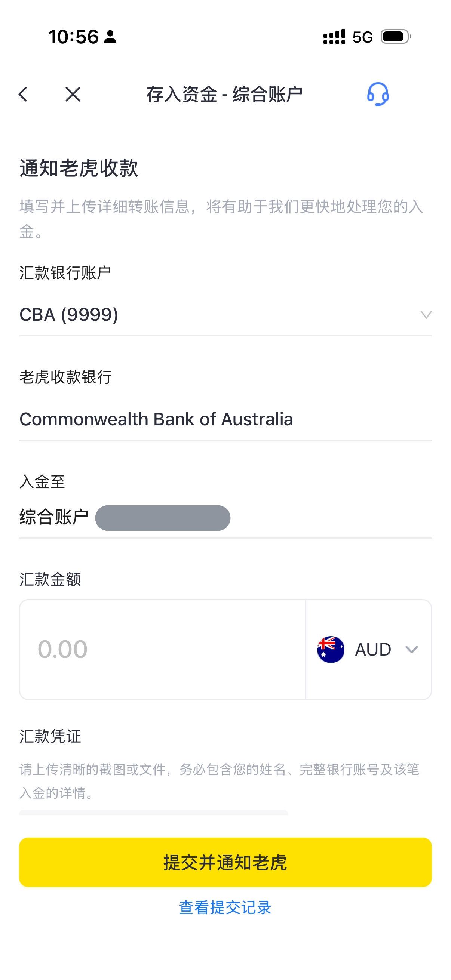The height and width of the screenshot is (980, 451).
Task: Tap the masked account number pill
Action: [x=163, y=518]
